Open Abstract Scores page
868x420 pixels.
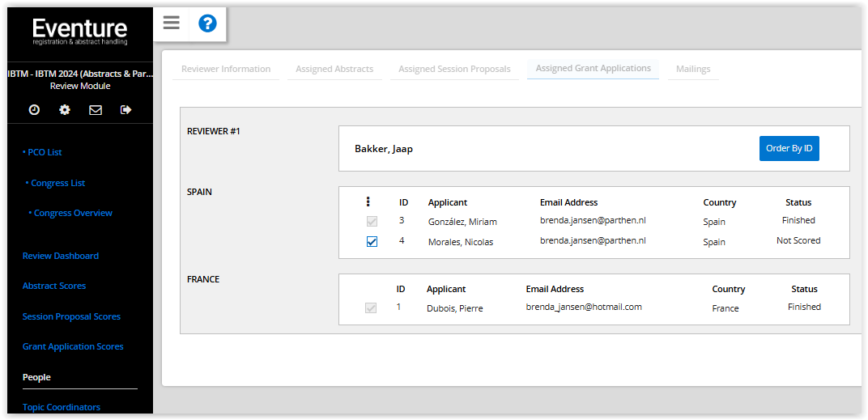coord(53,286)
